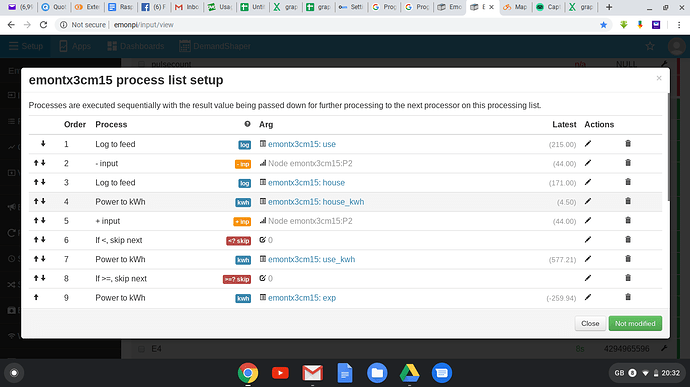Click the red '>=? skip' badge
The height and width of the screenshot is (387, 690).
(237, 279)
